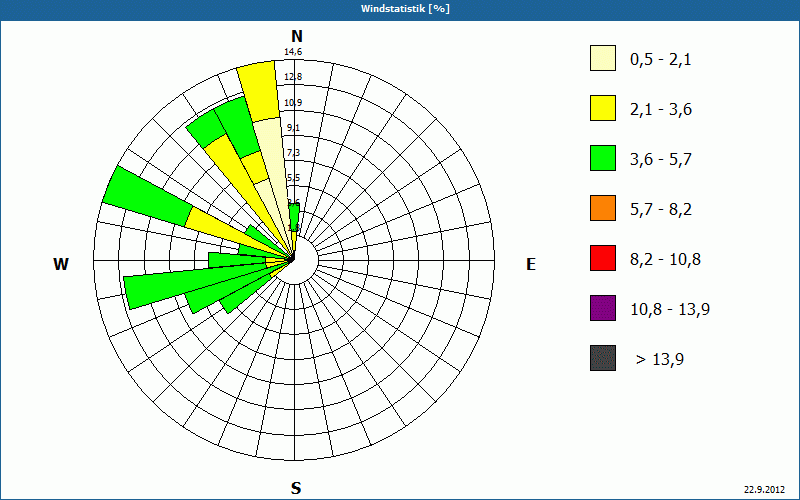This screenshot has width=800, height=500.
Task: Click the purple 10,8 - 13,9 legend swatch
Action: point(603,308)
